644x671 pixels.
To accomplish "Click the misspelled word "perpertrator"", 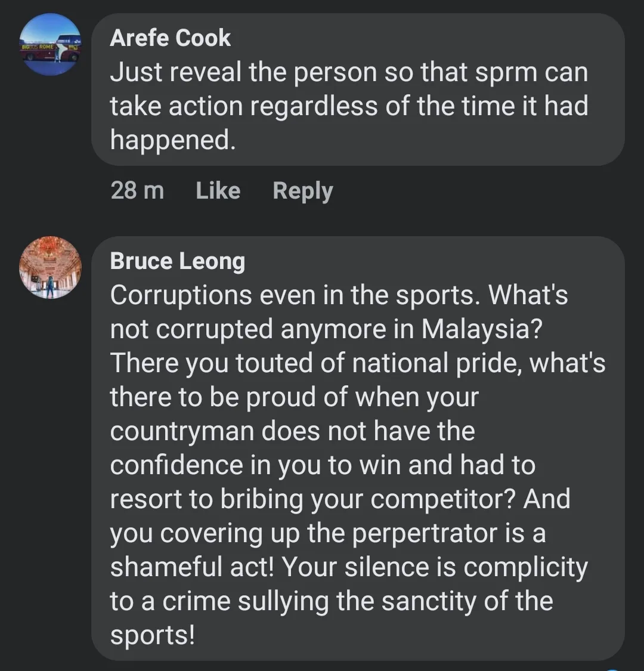I will pos(426,533).
